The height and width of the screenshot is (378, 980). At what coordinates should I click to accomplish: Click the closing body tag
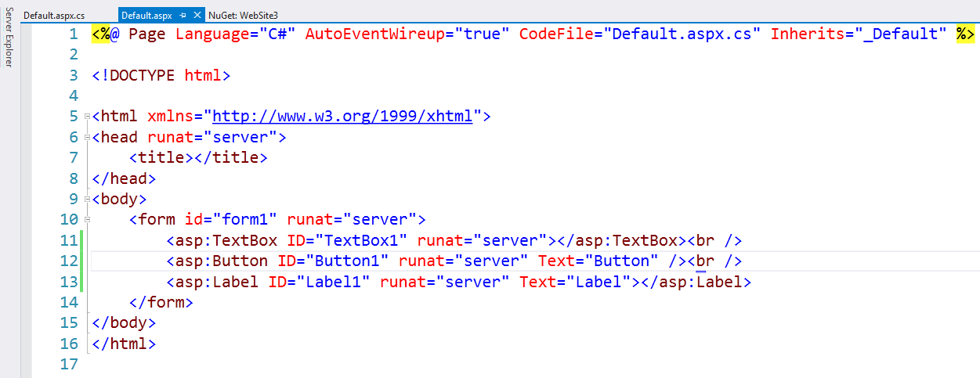pos(124,322)
